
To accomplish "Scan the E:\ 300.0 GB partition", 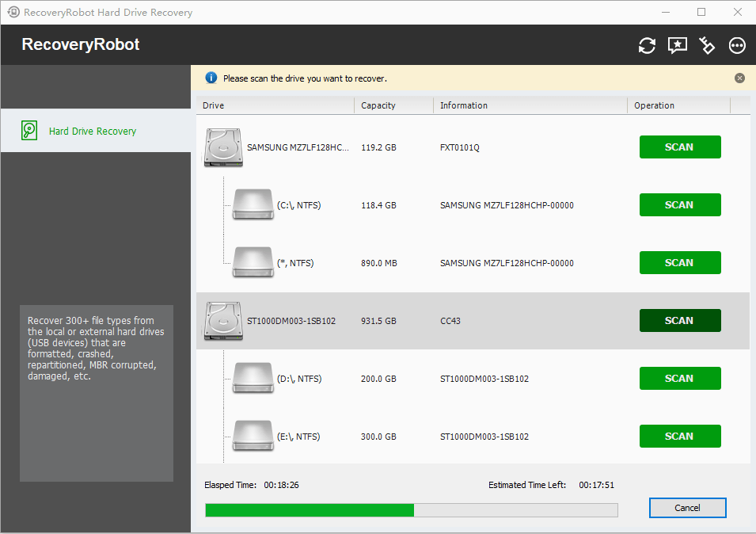I will click(x=680, y=437).
